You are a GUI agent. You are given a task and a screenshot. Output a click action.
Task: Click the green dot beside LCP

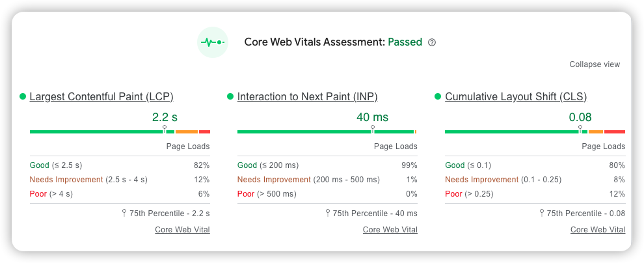coord(23,97)
